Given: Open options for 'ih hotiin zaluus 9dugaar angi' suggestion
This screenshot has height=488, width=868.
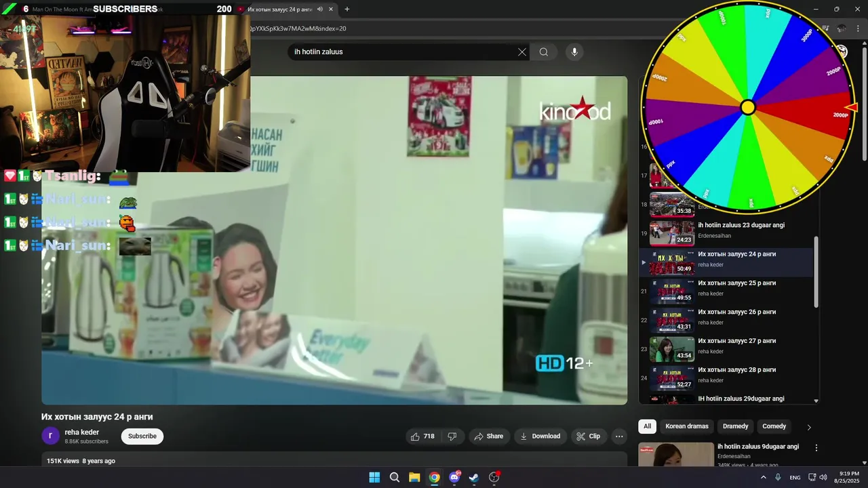Looking at the screenshot, I should pyautogui.click(x=816, y=448).
